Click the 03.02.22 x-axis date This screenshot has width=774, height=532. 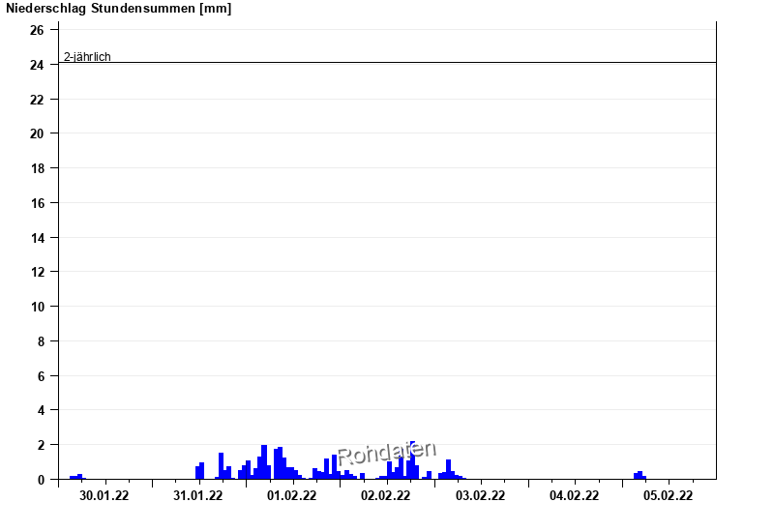tap(481, 496)
